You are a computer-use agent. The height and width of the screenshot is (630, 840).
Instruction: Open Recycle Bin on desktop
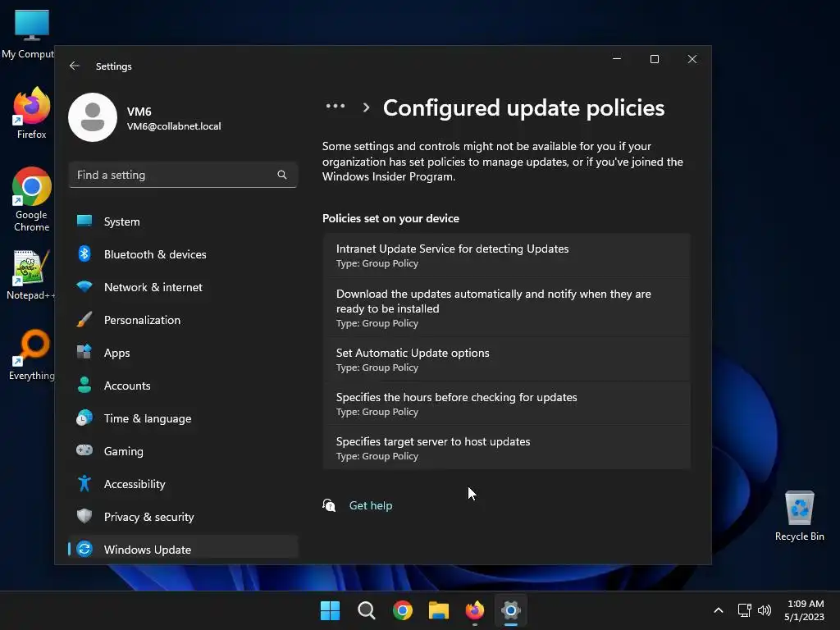(799, 516)
